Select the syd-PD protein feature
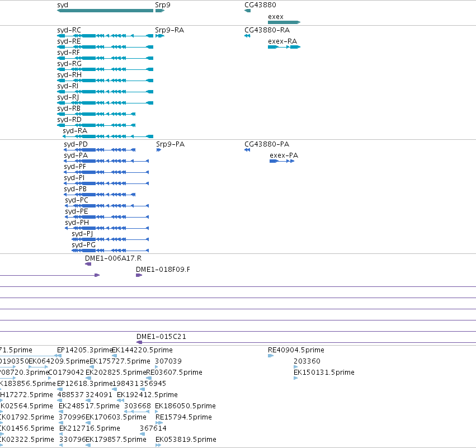Viewport: 476px width, 448px height. [x=100, y=150]
